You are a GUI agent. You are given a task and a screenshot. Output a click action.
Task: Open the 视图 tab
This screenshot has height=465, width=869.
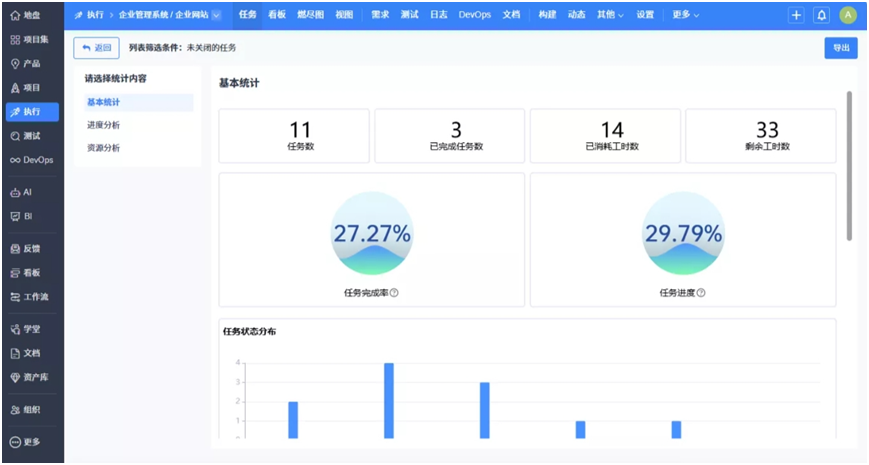click(x=344, y=15)
